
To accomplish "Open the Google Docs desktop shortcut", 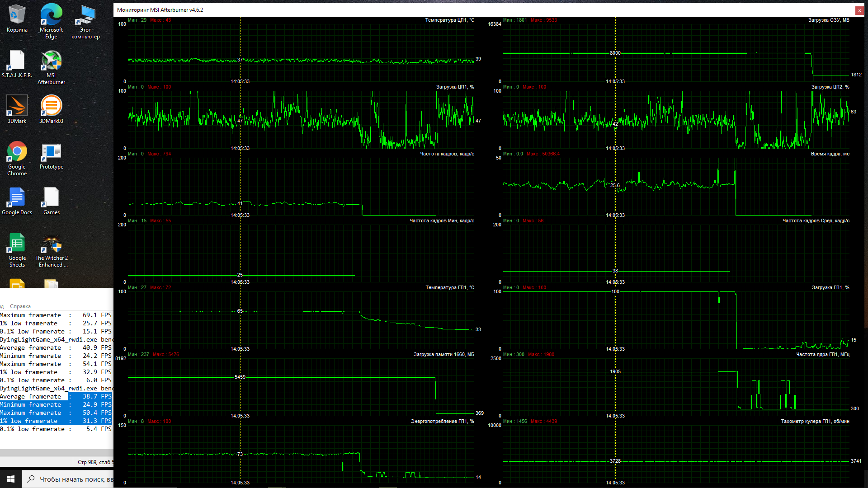I will 17,198.
